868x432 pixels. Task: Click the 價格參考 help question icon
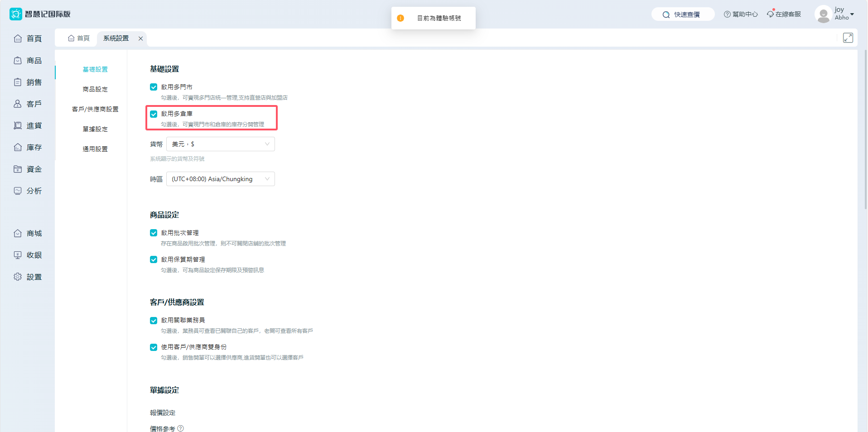click(x=181, y=428)
